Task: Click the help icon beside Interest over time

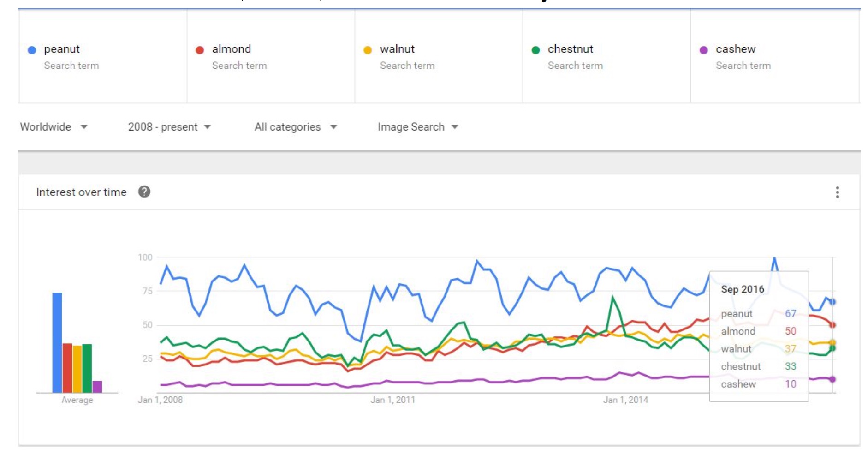Action: coord(144,192)
